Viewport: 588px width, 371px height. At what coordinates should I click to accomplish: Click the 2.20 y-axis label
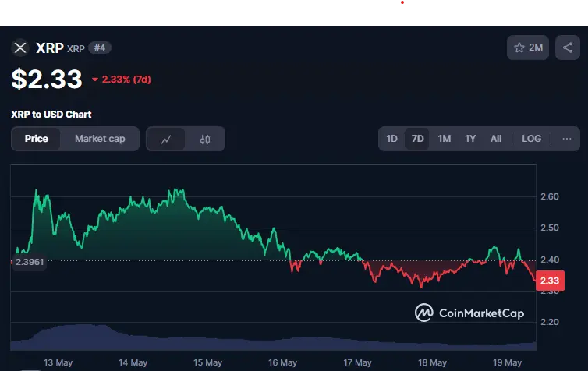(x=549, y=322)
